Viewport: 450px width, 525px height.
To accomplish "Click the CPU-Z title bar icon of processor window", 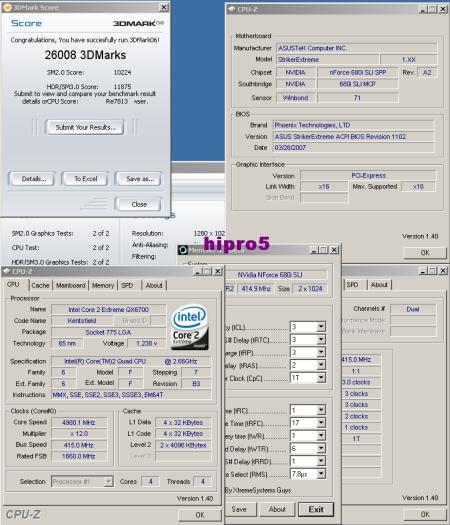I will [x=7, y=272].
